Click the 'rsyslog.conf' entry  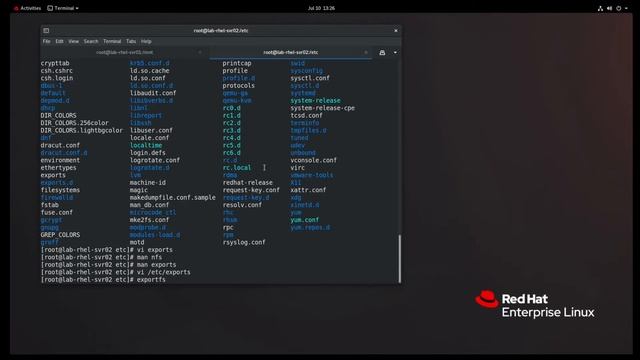(244, 242)
